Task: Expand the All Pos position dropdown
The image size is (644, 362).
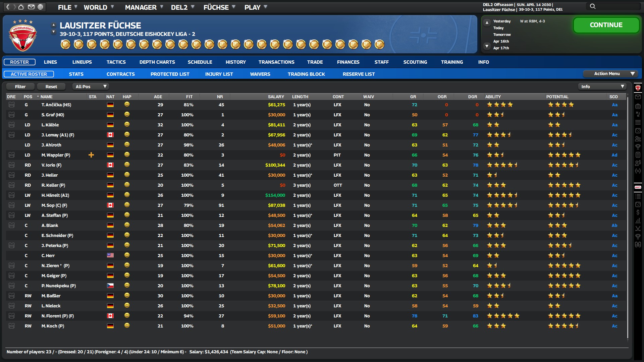Action: pyautogui.click(x=91, y=87)
